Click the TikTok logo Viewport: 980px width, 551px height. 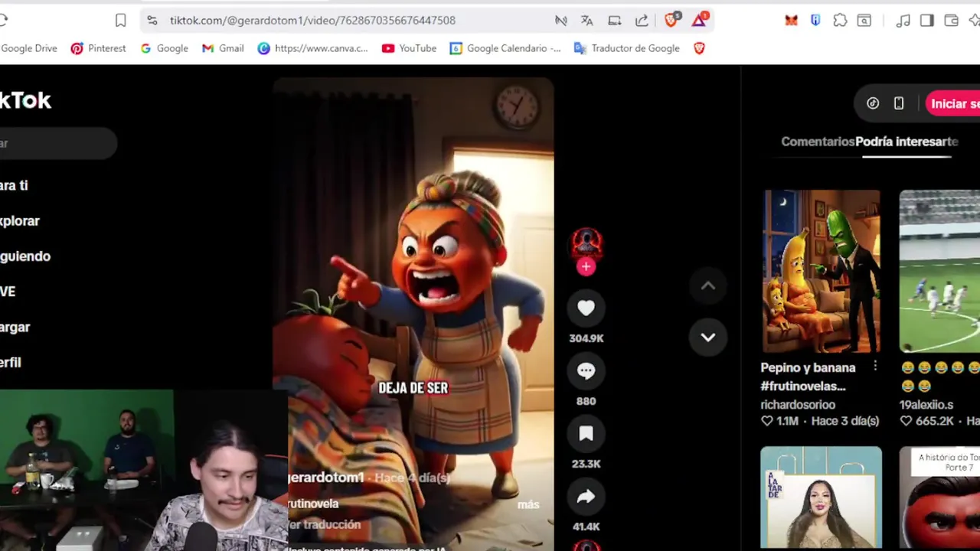(x=25, y=100)
